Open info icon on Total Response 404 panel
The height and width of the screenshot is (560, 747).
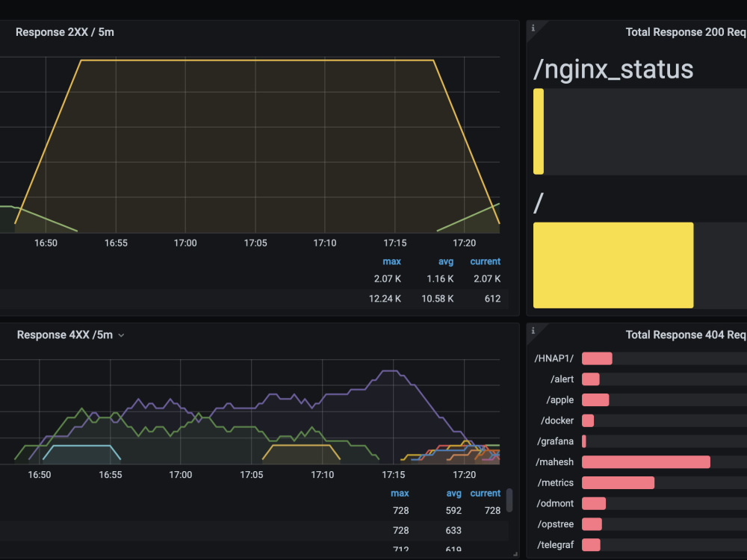click(533, 331)
